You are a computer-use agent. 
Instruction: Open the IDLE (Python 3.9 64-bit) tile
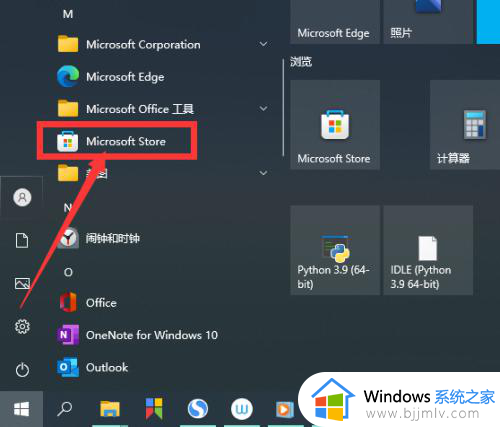428,250
